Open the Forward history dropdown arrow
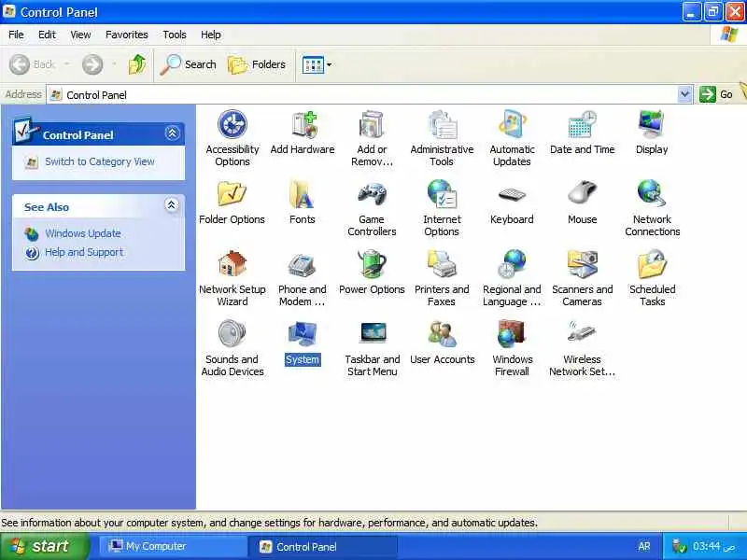 click(x=114, y=63)
